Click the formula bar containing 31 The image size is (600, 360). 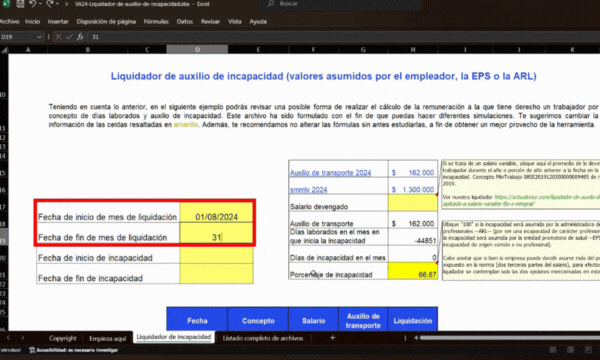(344, 37)
